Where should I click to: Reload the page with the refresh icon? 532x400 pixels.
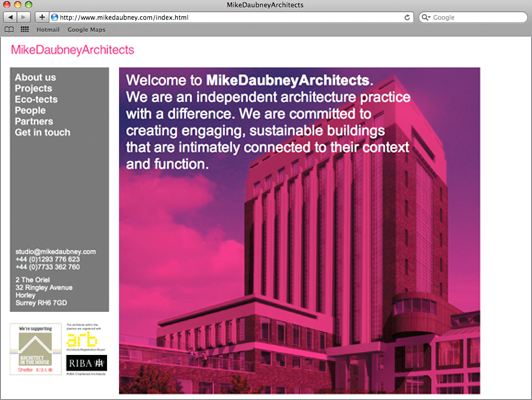click(407, 17)
